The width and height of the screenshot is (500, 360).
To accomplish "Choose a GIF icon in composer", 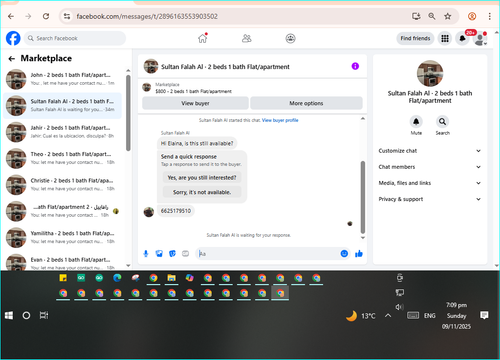I will 185,254.
